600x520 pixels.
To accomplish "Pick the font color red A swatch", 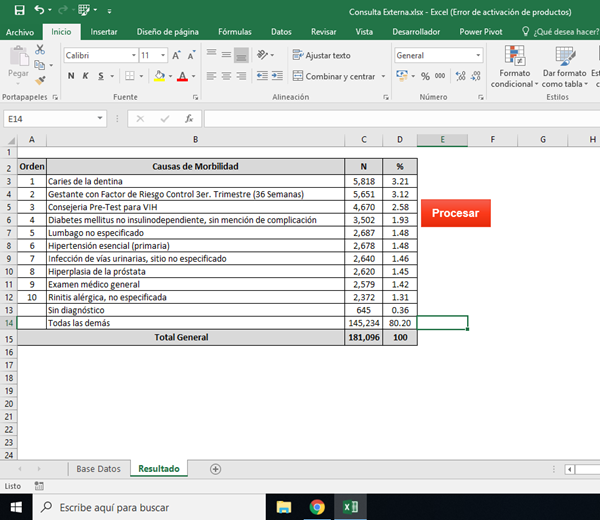I will click(181, 76).
